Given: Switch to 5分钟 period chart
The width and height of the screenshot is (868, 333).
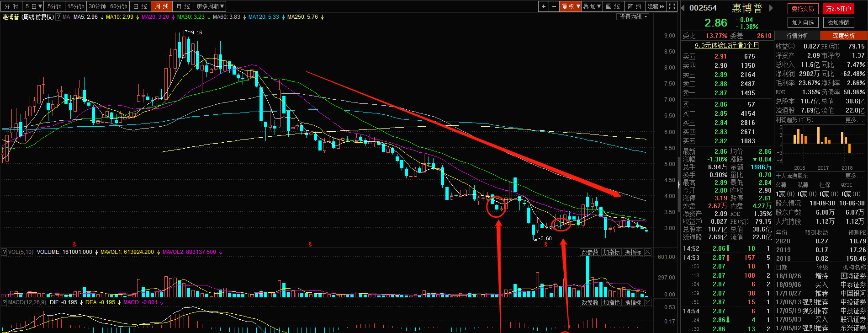Looking at the screenshot, I should 54,6.
